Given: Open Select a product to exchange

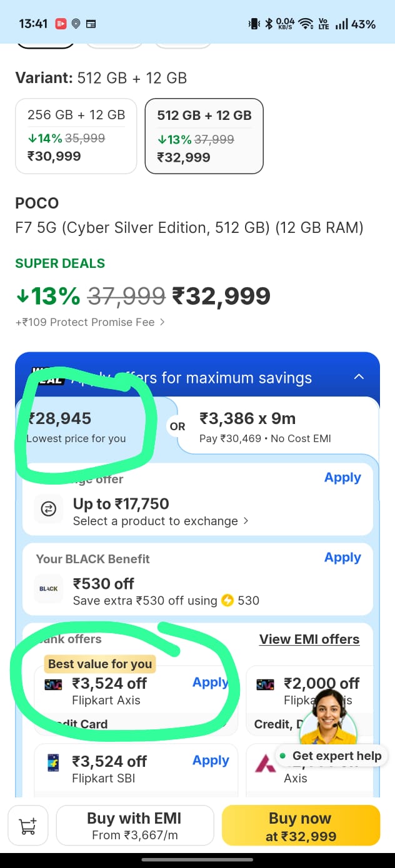Looking at the screenshot, I should (160, 521).
